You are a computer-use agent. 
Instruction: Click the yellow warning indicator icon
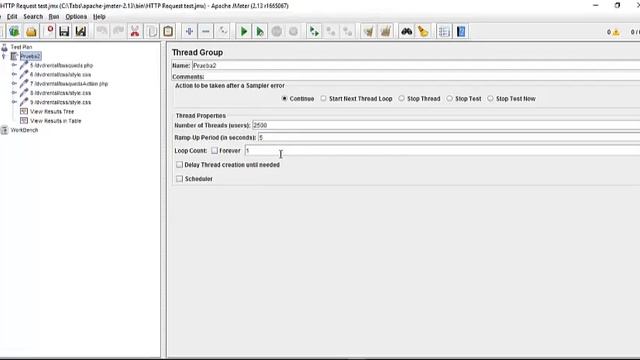tap(616, 32)
